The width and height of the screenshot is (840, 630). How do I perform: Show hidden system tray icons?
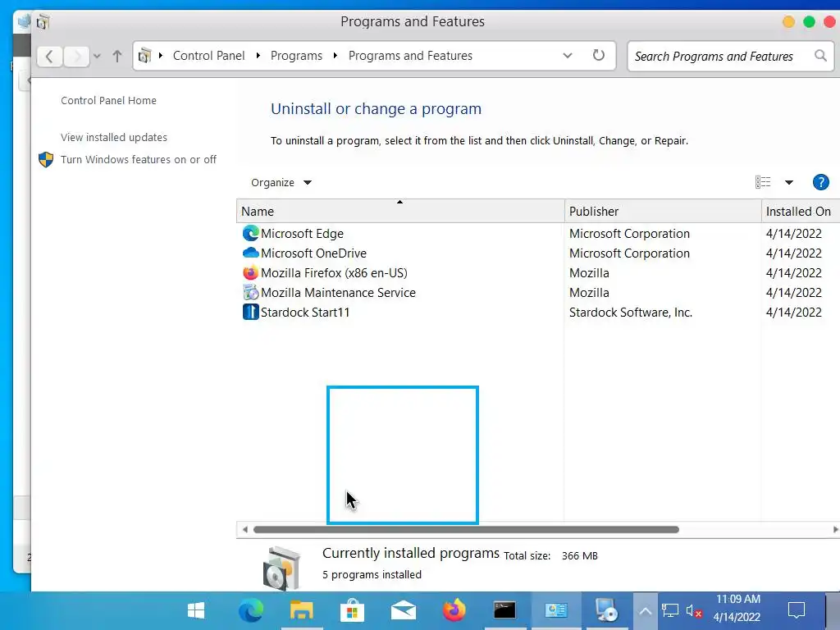click(645, 610)
